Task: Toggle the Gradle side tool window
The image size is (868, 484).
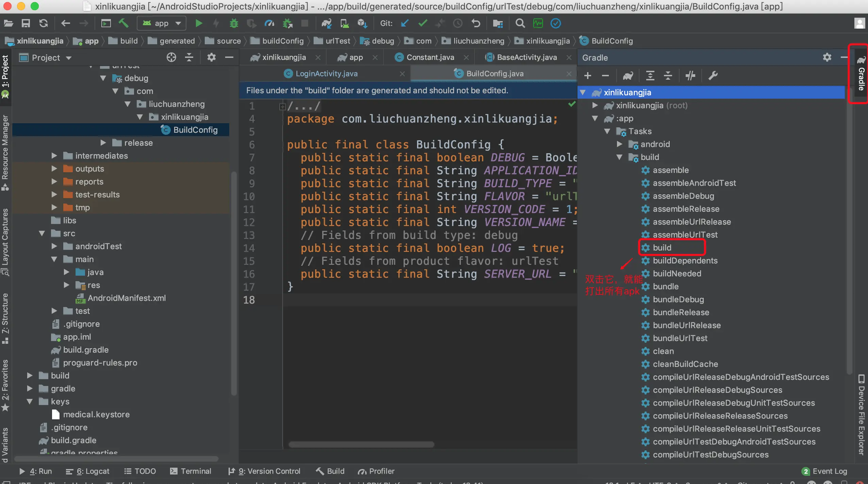Action: click(x=861, y=75)
